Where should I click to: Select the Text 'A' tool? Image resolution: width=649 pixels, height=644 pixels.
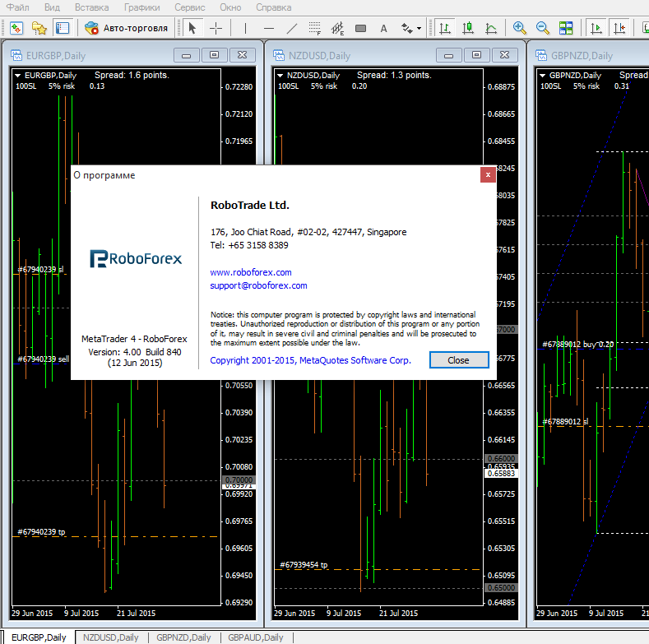(383, 28)
